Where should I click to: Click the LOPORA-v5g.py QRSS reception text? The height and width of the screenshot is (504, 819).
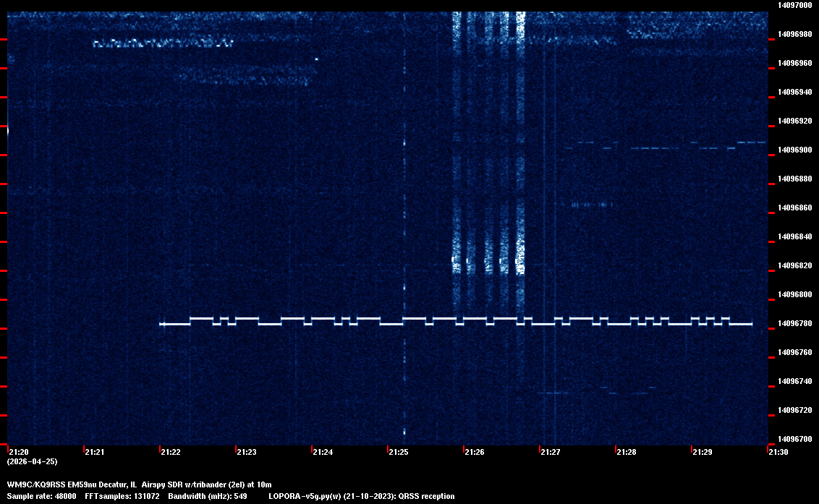point(361,496)
